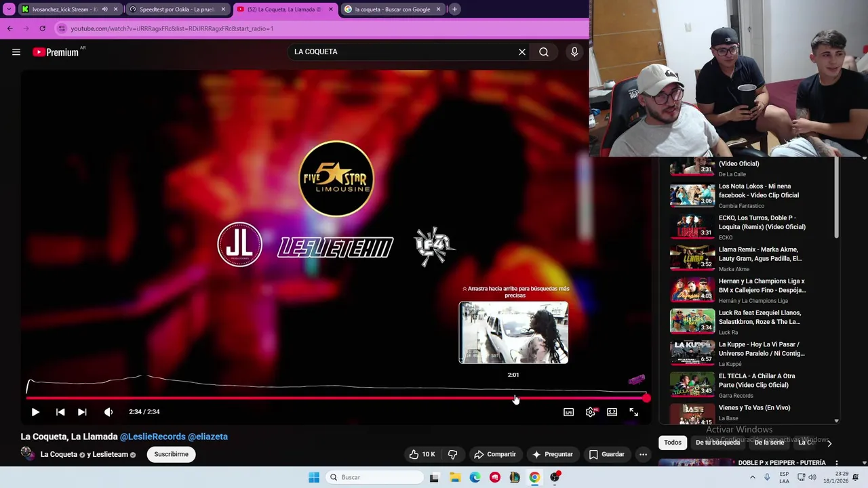Open OBS Studio from taskbar
This screenshot has width=868, height=488.
pos(555,477)
